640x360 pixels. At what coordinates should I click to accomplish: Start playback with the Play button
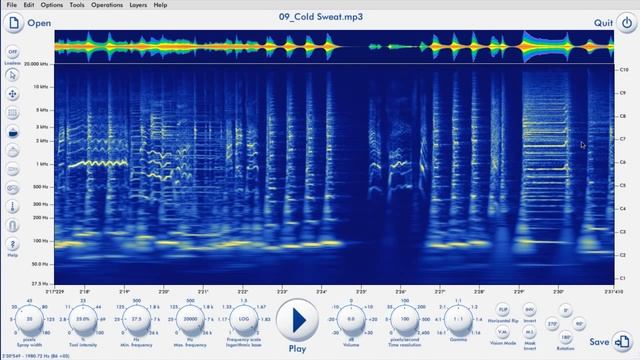coord(297,320)
